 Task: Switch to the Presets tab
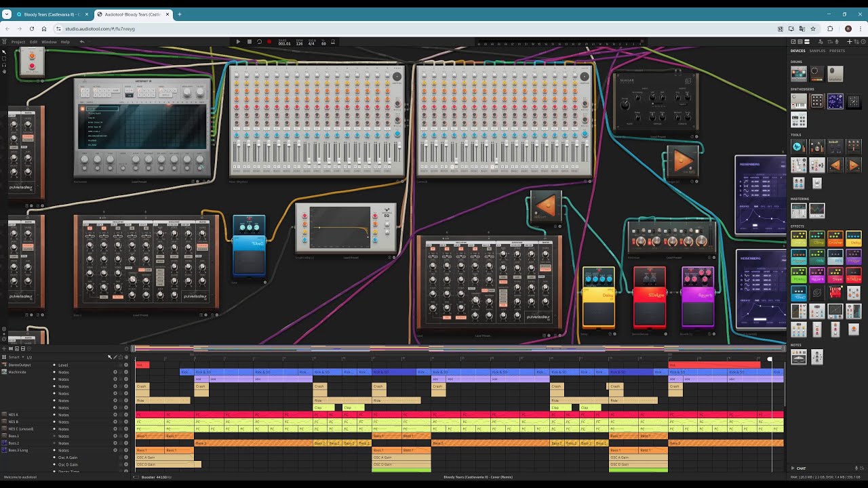pyautogui.click(x=837, y=51)
